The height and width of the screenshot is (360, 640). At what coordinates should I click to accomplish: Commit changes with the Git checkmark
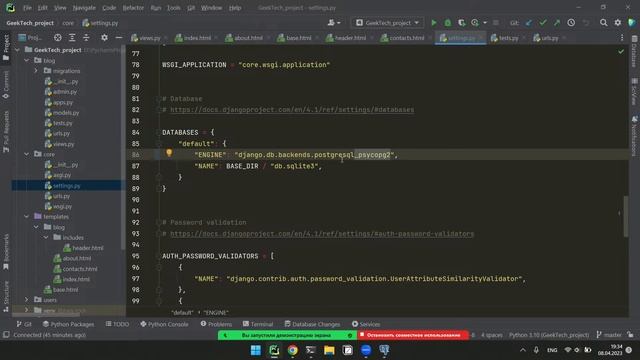(542, 23)
